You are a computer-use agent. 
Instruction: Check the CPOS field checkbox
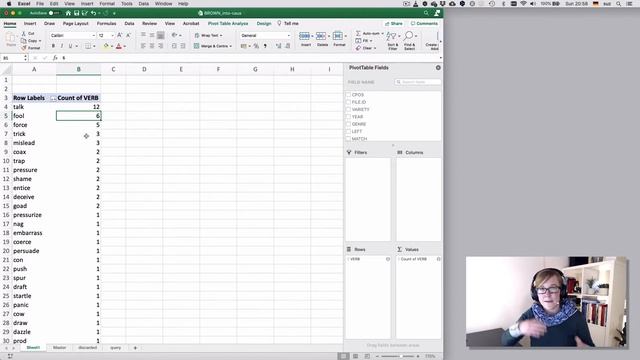pyautogui.click(x=348, y=95)
